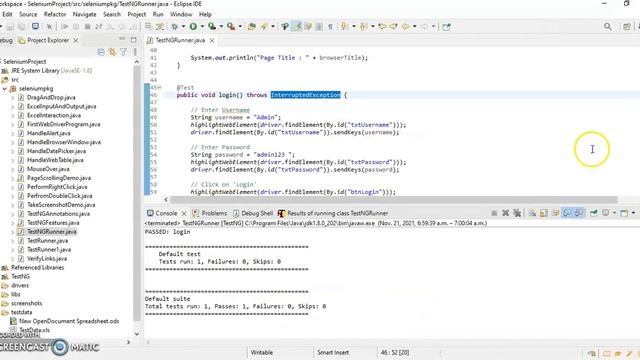Toggle Link with Editor in Project Explorer
Image resolution: width=640 pixels, height=360 pixels.
pyautogui.click(x=112, y=52)
